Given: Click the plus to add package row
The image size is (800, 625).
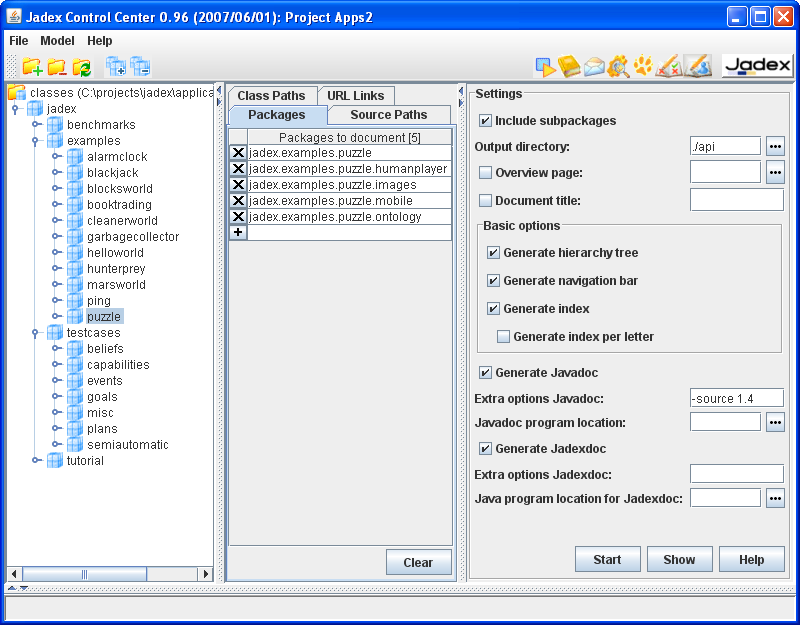Looking at the screenshot, I should tap(238, 233).
